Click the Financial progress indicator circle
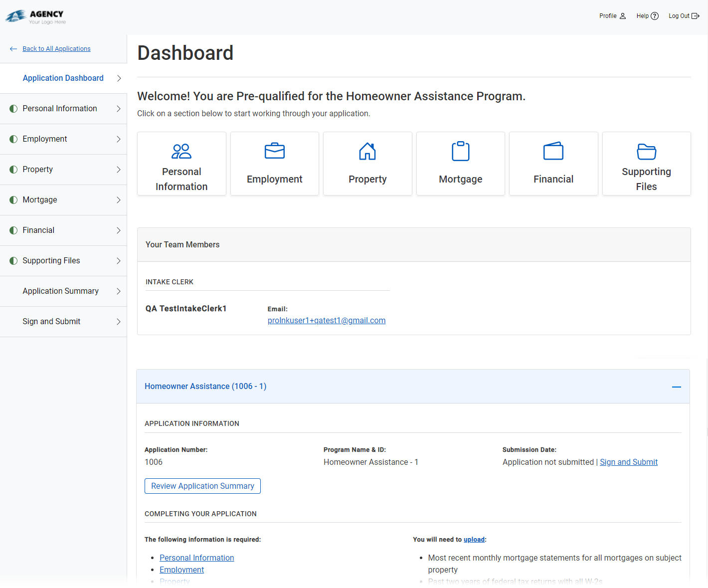 coord(13,230)
